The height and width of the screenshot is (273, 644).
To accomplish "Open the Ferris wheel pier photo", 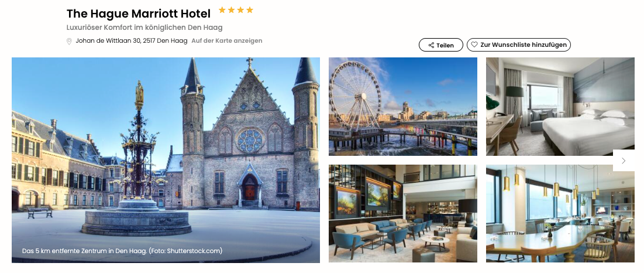I will (403, 107).
